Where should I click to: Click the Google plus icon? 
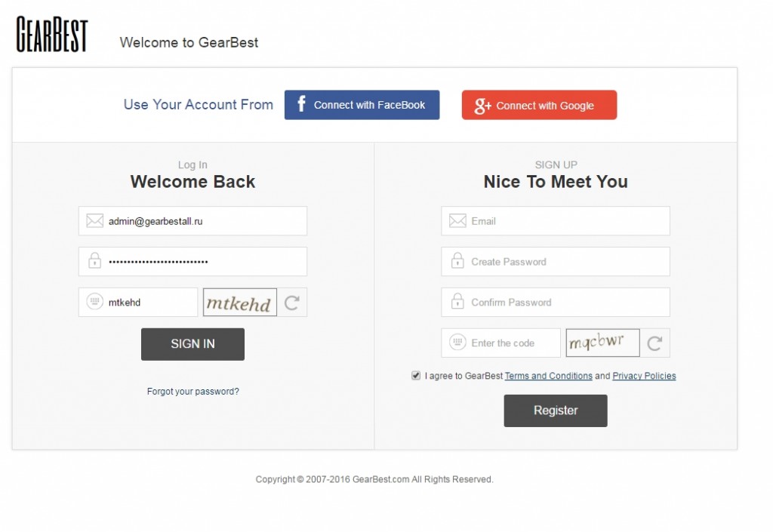point(482,106)
